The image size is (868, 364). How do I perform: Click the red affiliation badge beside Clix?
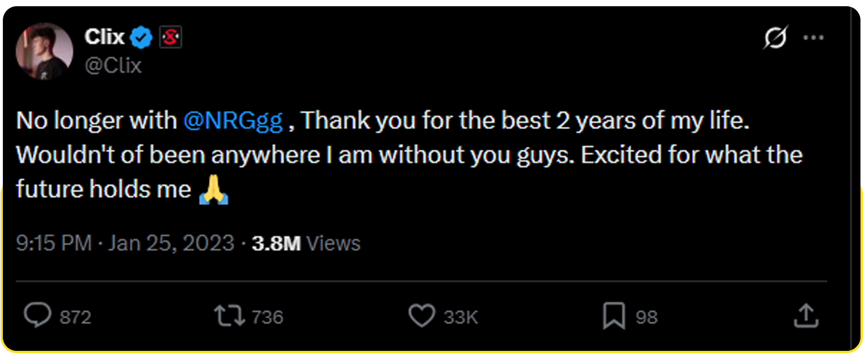pyautogui.click(x=170, y=37)
